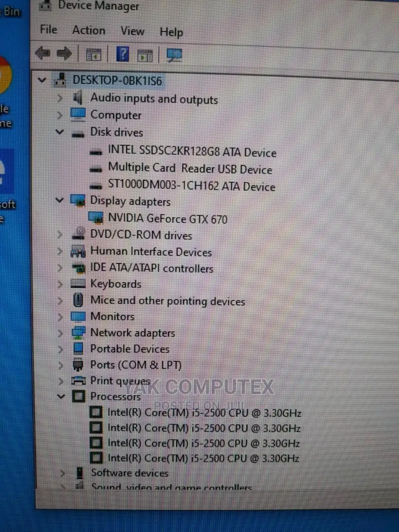Click the Print queues printer icon
Image resolution: width=399 pixels, height=532 pixels.
click(78, 381)
